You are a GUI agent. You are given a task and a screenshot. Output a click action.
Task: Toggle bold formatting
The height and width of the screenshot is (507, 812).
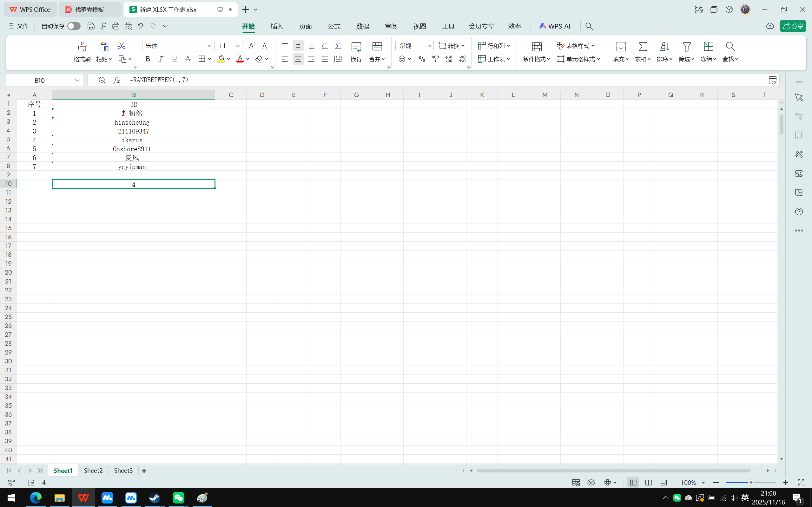coord(148,59)
